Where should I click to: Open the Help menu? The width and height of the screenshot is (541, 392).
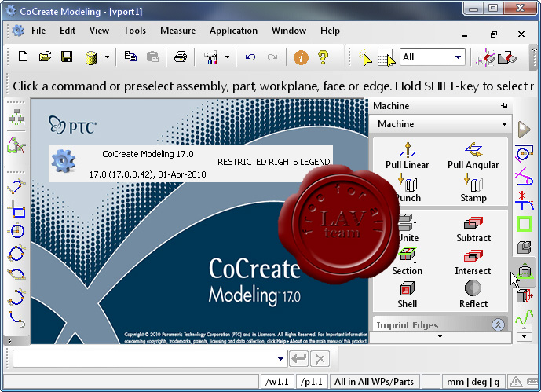(x=330, y=31)
